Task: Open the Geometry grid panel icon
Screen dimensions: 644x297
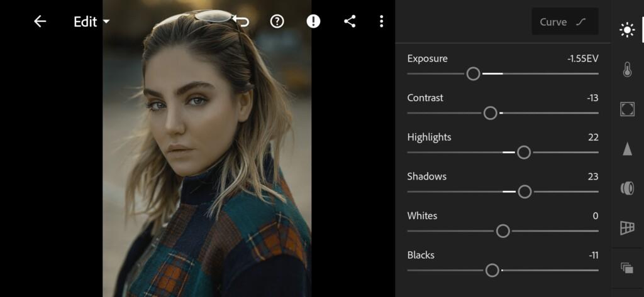Action: pos(627,228)
